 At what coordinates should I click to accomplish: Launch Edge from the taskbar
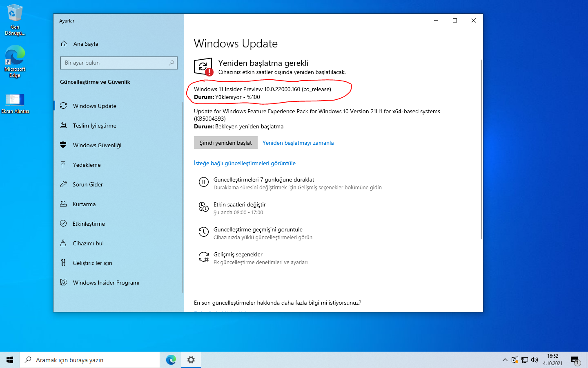(x=171, y=360)
